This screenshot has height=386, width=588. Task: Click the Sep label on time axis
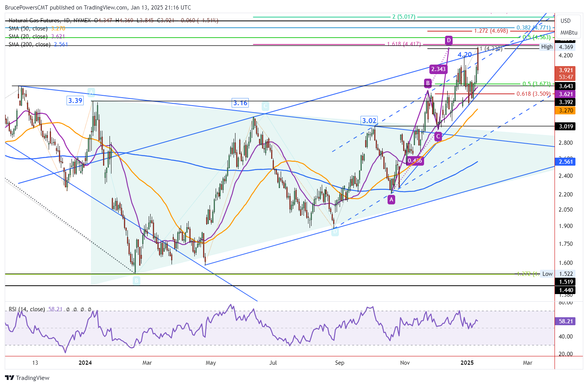pyautogui.click(x=340, y=363)
